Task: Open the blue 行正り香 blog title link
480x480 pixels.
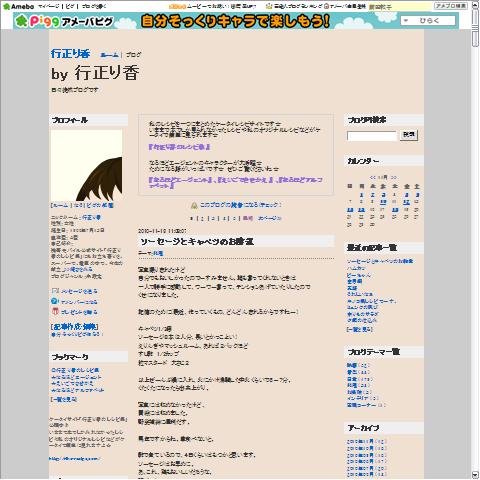Action: tap(70, 53)
